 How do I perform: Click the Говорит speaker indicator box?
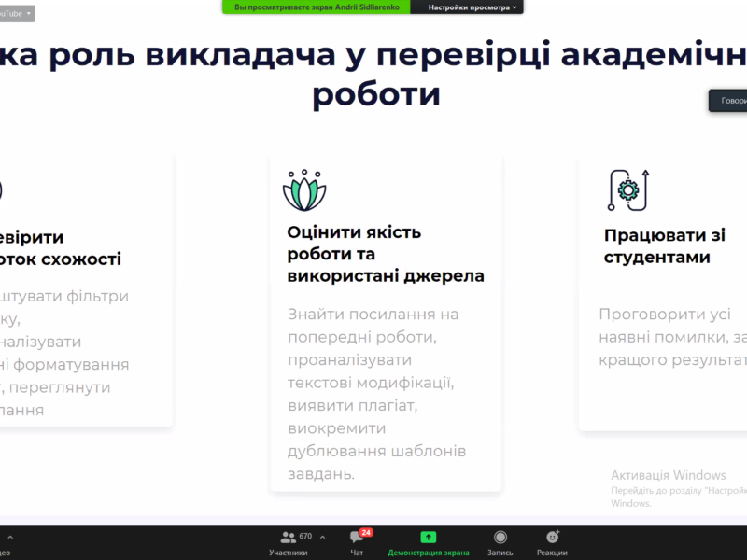click(x=728, y=101)
